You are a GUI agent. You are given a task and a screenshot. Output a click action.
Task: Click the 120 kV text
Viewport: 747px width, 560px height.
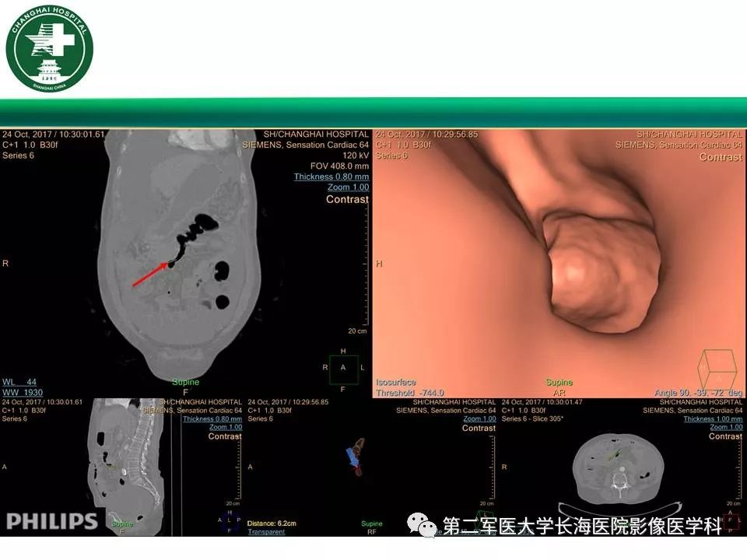click(x=356, y=156)
